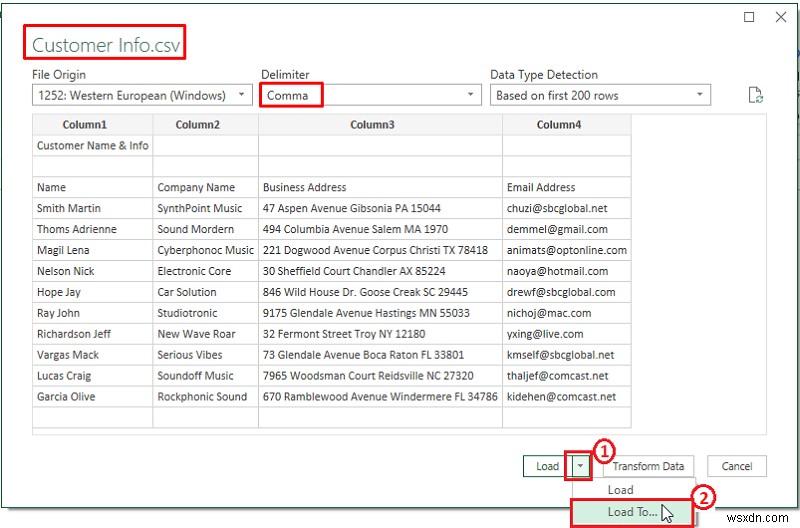Click '9175 Glendale Avenue Hastings MN 55033' cell
The height and width of the screenshot is (528, 800).
pyautogui.click(x=381, y=313)
